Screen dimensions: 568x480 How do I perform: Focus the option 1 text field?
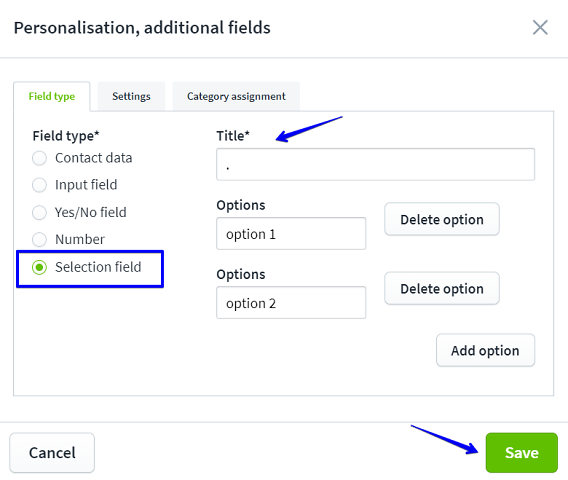(x=291, y=234)
